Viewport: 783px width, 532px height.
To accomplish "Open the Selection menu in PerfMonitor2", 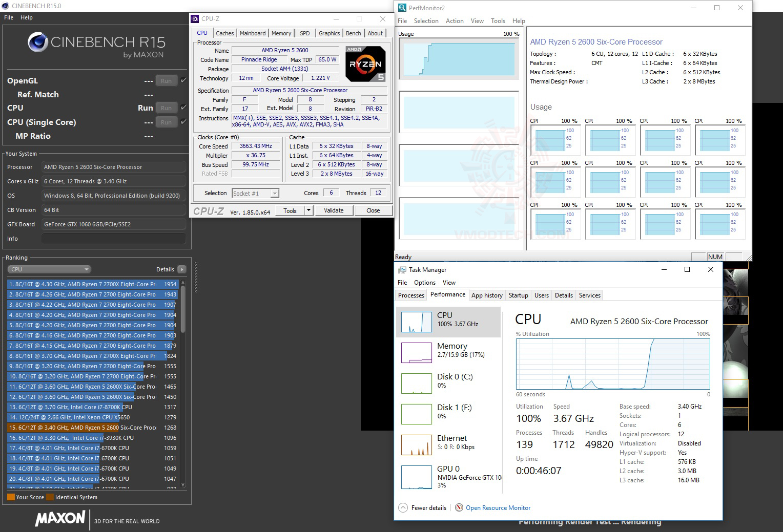I will (x=426, y=21).
